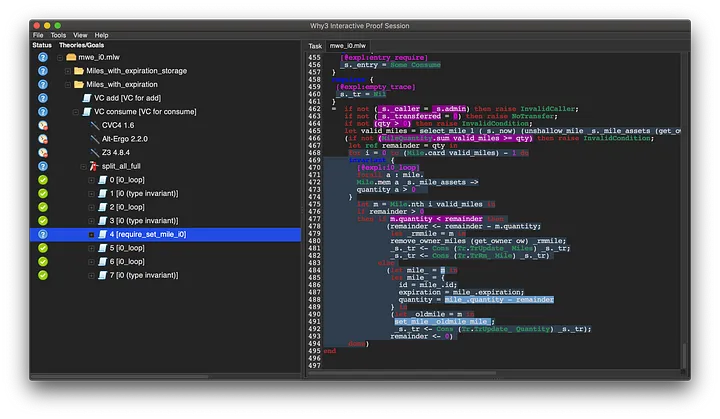Click the unknown status icon for VC add
Image resolution: width=720 pixels, height=419 pixels.
[43, 98]
